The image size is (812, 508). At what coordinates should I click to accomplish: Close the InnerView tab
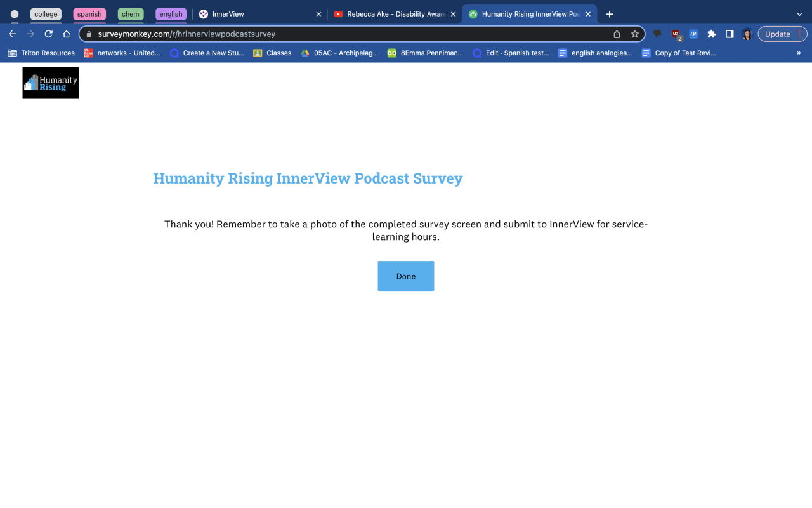click(318, 14)
